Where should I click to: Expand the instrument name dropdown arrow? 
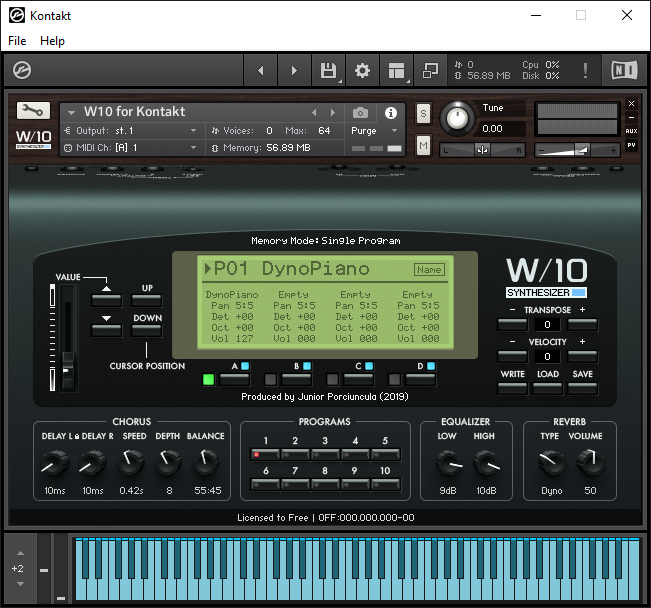(71, 113)
